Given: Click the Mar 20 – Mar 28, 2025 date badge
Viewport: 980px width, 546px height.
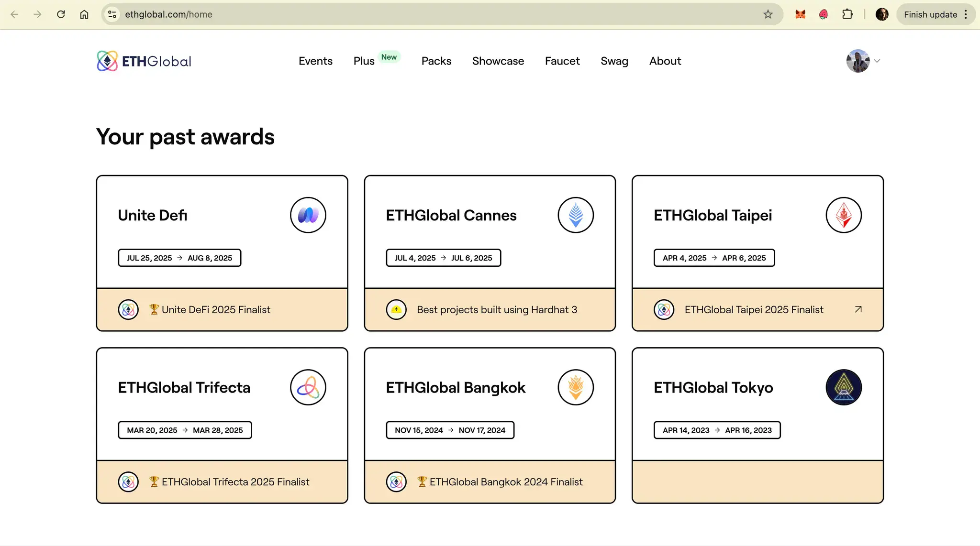Looking at the screenshot, I should click(185, 430).
